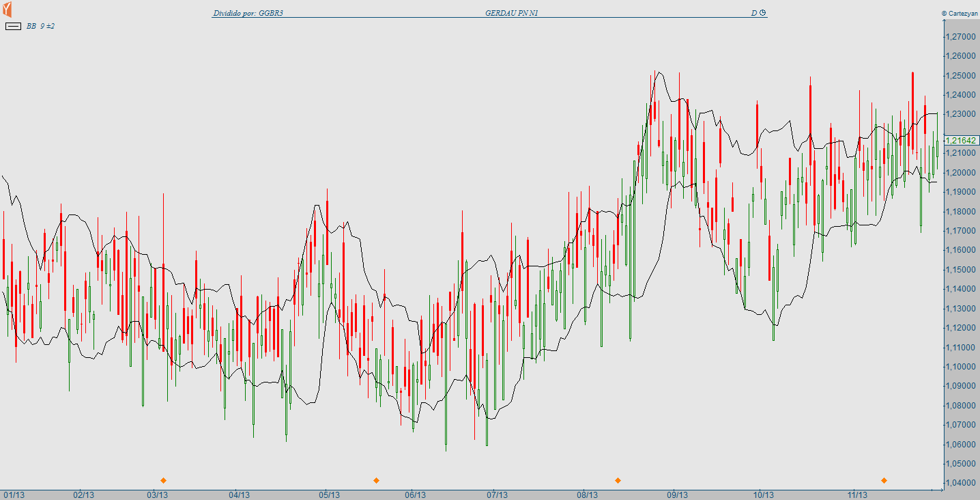
Task: Click the current price tag 1,21642
Action: [962, 140]
